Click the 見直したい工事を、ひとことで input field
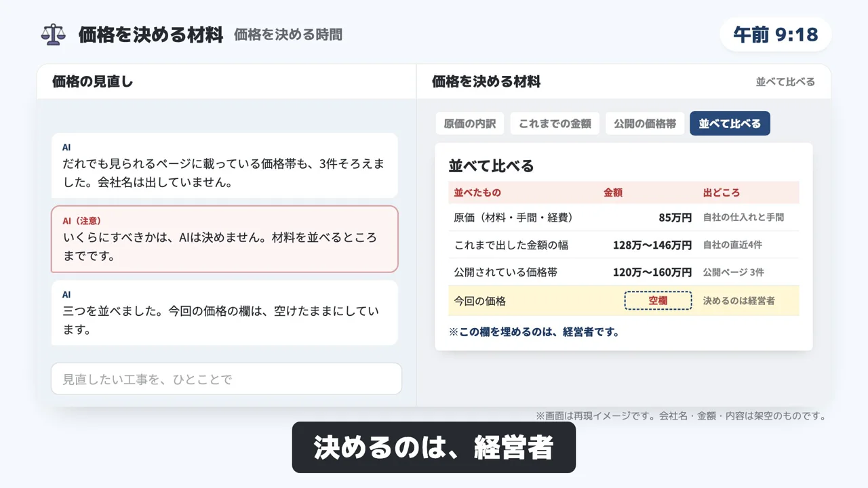Viewport: 868px width, 488px height. pyautogui.click(x=226, y=379)
